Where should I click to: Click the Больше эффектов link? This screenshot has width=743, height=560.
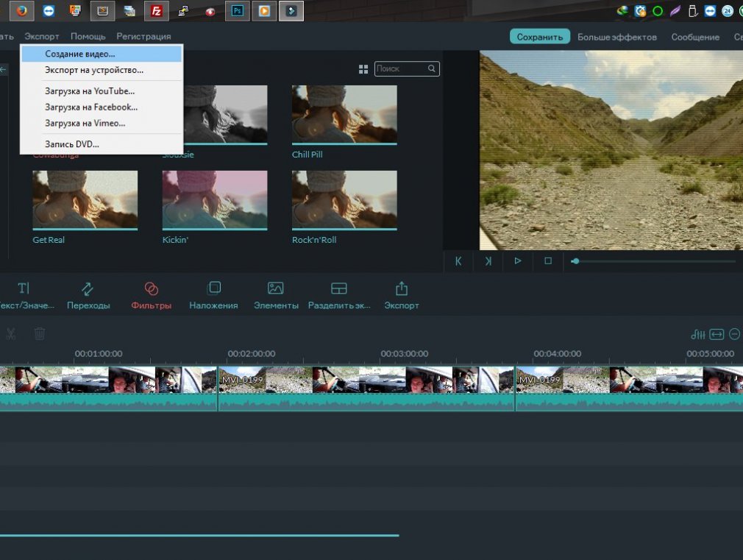click(616, 37)
